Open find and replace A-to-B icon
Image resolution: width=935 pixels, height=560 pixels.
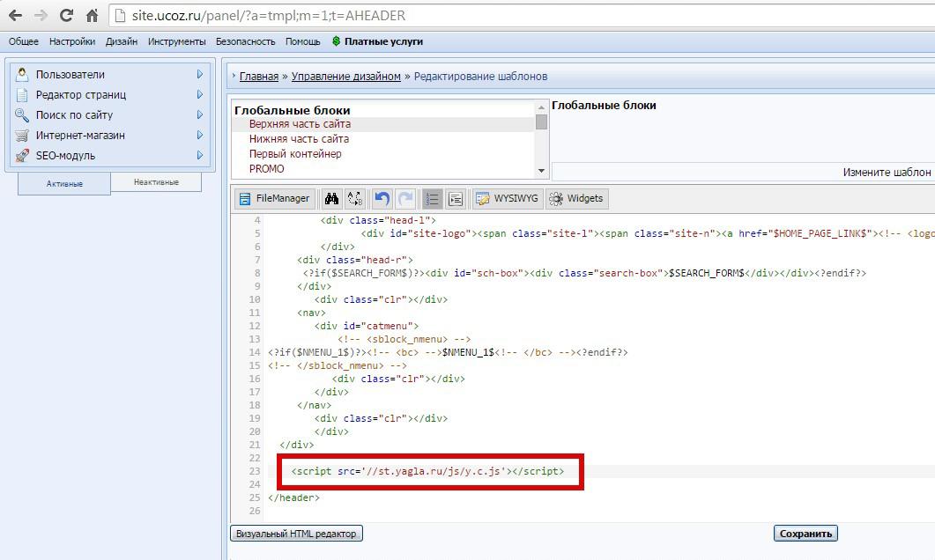355,198
